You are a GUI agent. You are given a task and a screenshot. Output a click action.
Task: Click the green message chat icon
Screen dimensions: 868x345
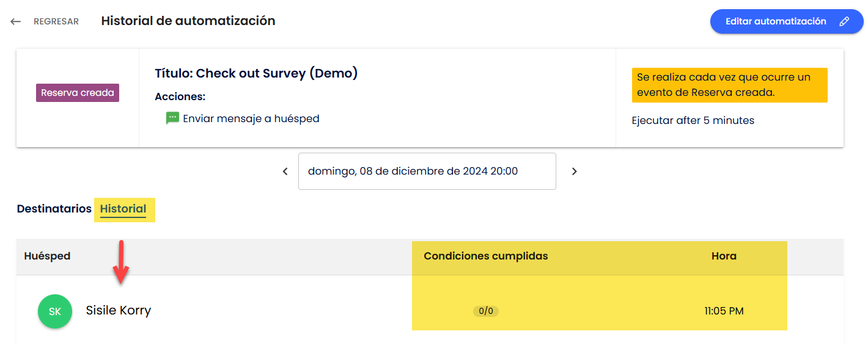[172, 118]
